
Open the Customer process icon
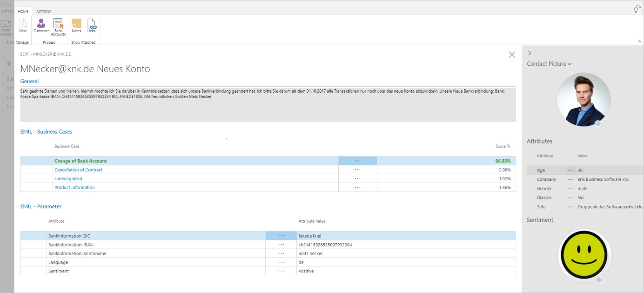(41, 25)
